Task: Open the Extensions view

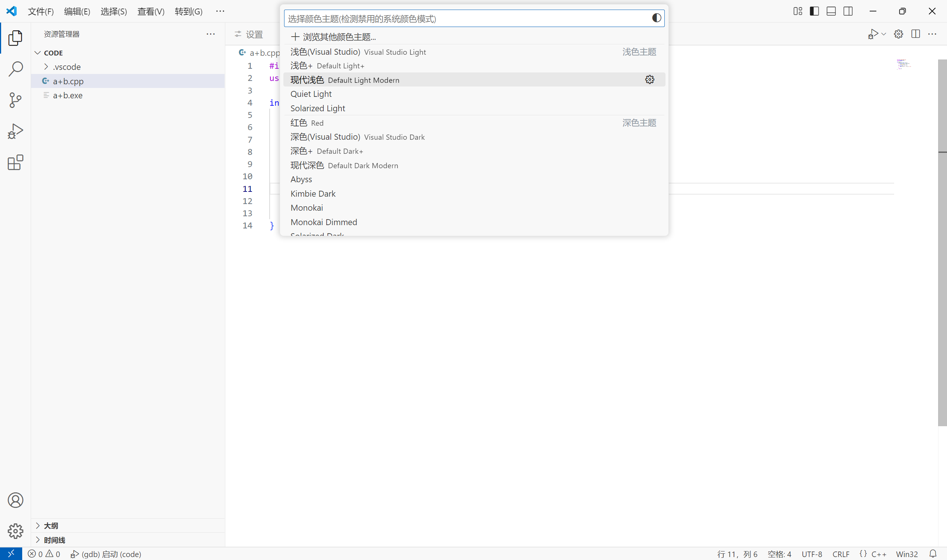Action: [15, 163]
